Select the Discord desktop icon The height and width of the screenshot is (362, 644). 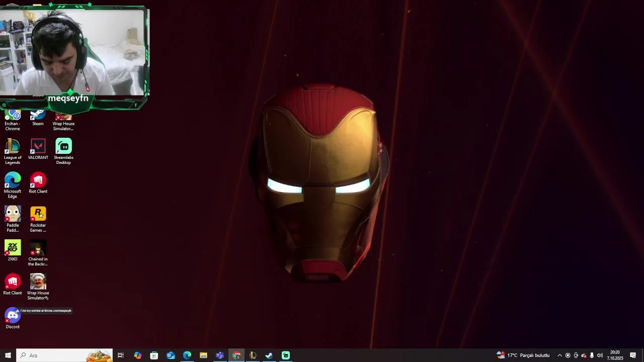[x=13, y=318]
